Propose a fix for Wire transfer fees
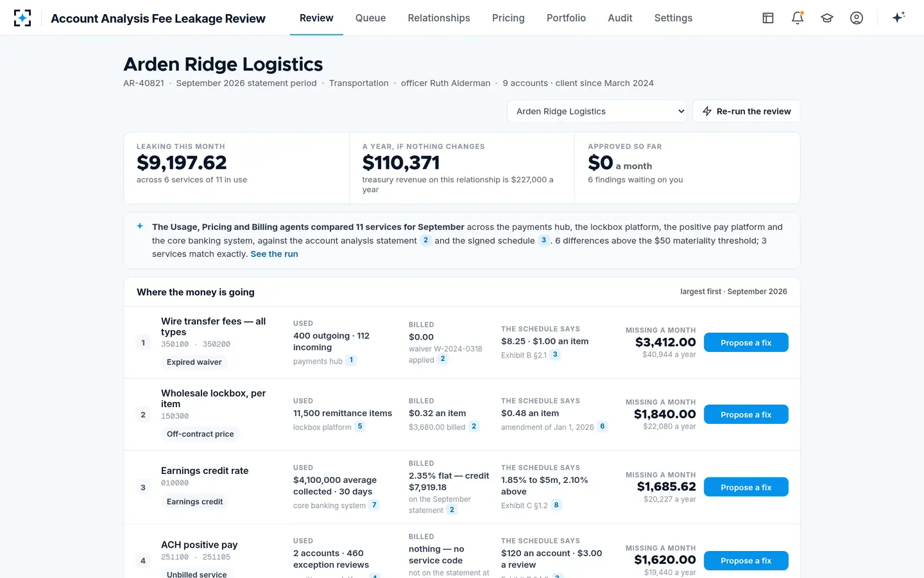 (x=746, y=342)
